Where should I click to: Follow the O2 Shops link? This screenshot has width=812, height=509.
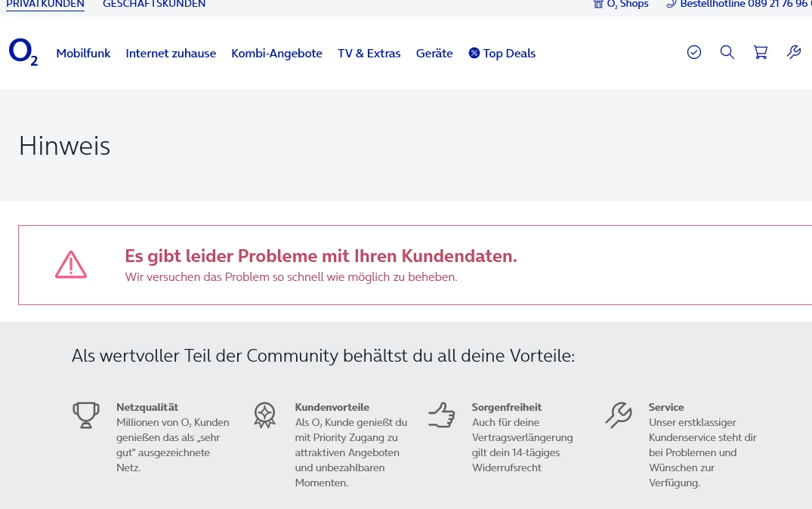coord(621,4)
